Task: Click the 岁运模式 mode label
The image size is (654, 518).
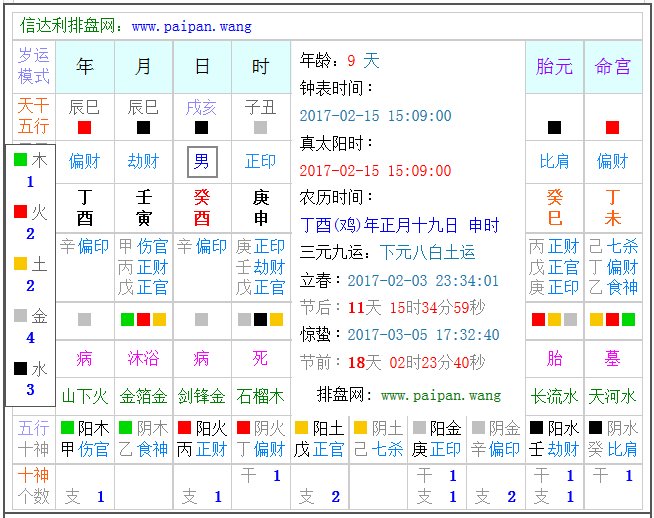Action: (34, 66)
